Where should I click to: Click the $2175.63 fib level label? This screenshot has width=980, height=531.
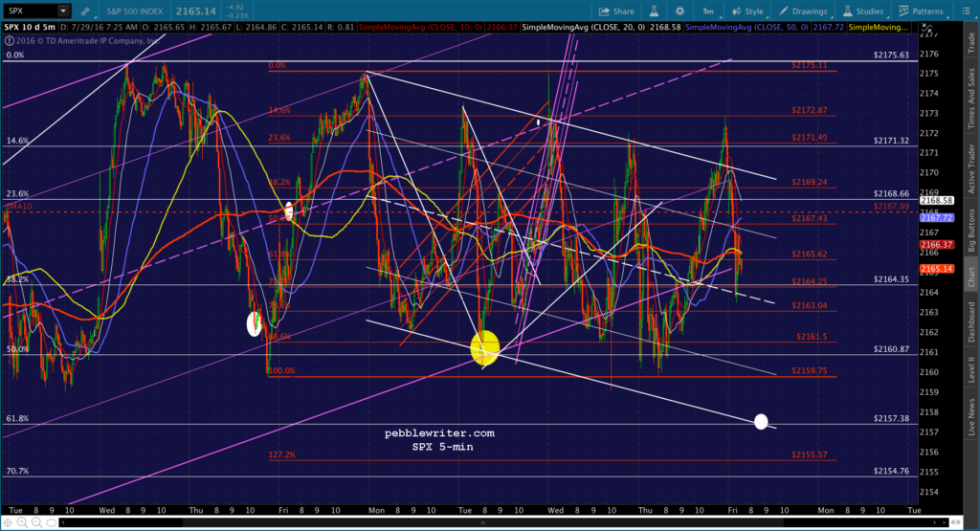tap(891, 55)
